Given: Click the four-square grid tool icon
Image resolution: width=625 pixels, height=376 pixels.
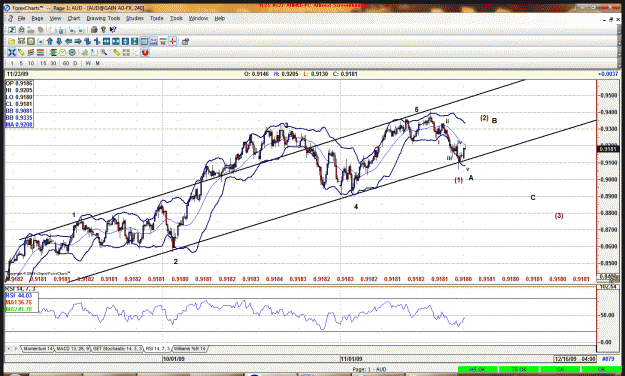Looking at the screenshot, I should [x=126, y=52].
